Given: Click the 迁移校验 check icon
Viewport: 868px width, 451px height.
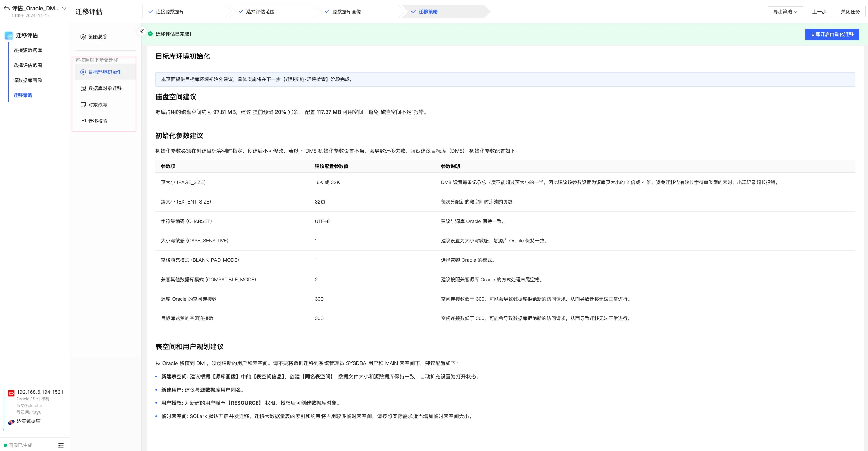Looking at the screenshot, I should 83,121.
